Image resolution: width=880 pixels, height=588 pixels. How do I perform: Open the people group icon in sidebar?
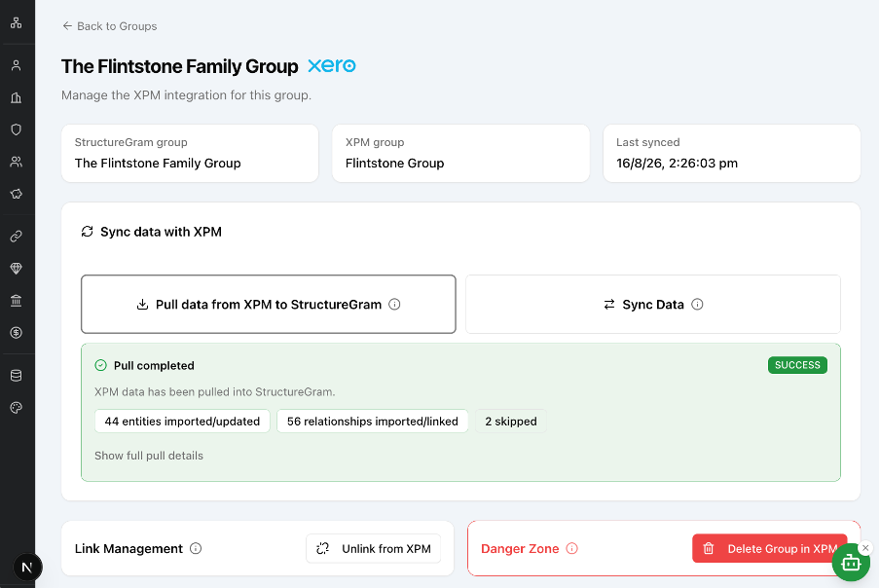(17, 162)
